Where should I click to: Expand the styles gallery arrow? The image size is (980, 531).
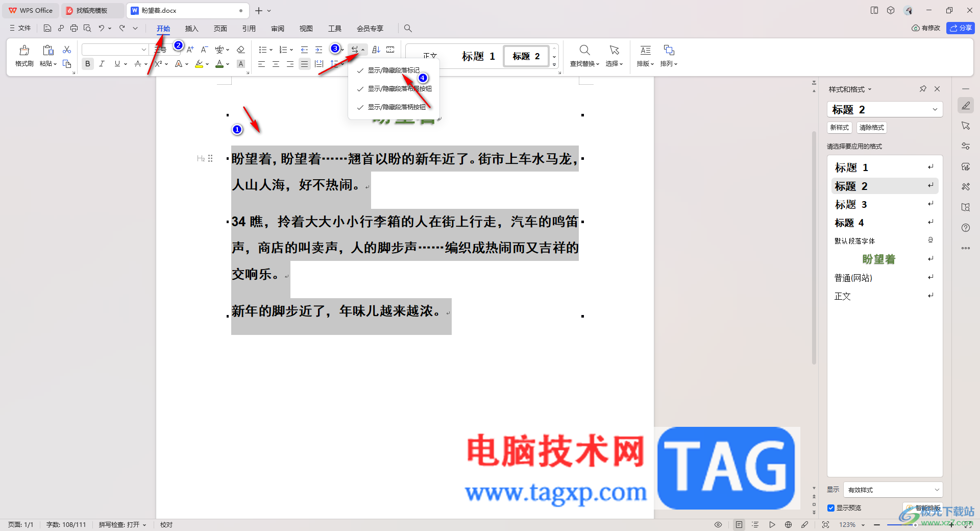click(x=554, y=64)
